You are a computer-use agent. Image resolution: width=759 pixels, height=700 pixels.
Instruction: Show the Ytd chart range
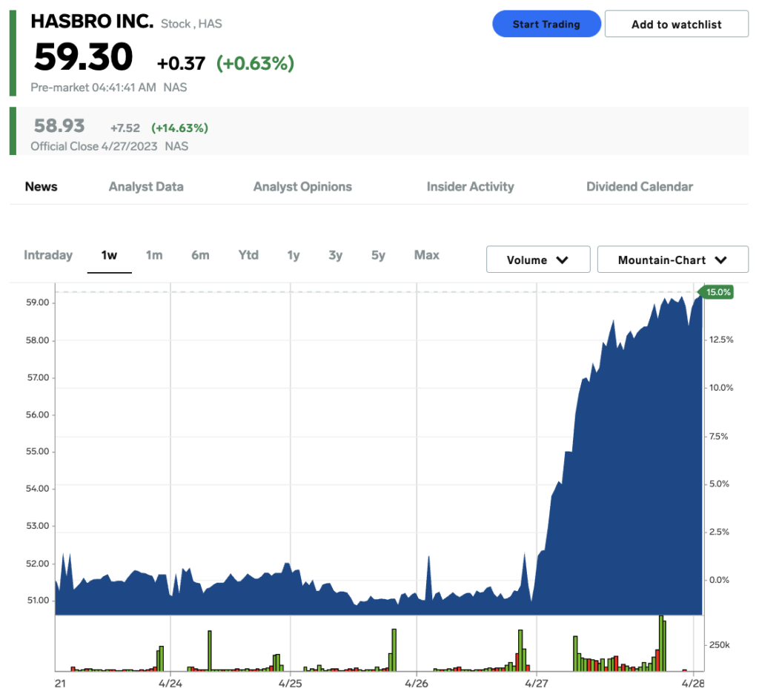pyautogui.click(x=248, y=255)
